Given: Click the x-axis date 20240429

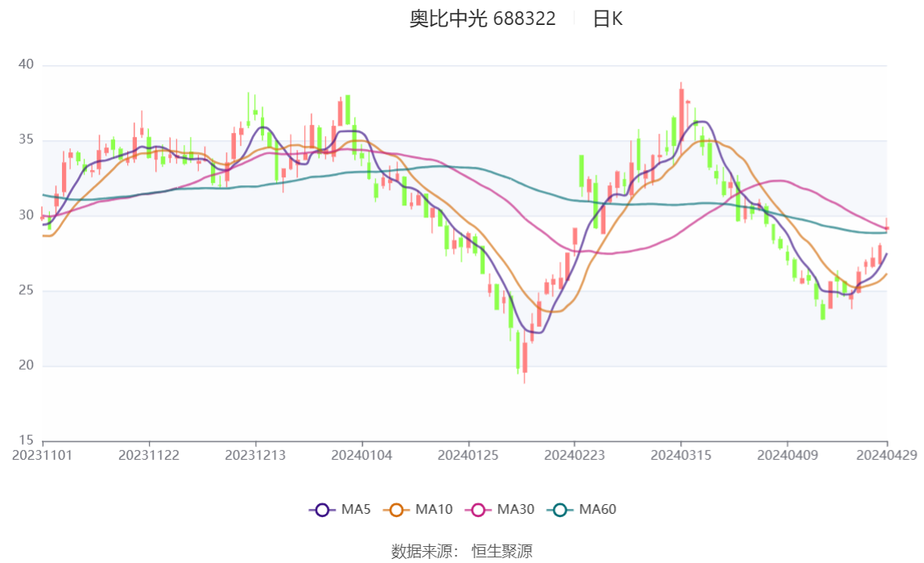Looking at the screenshot, I should 887,455.
